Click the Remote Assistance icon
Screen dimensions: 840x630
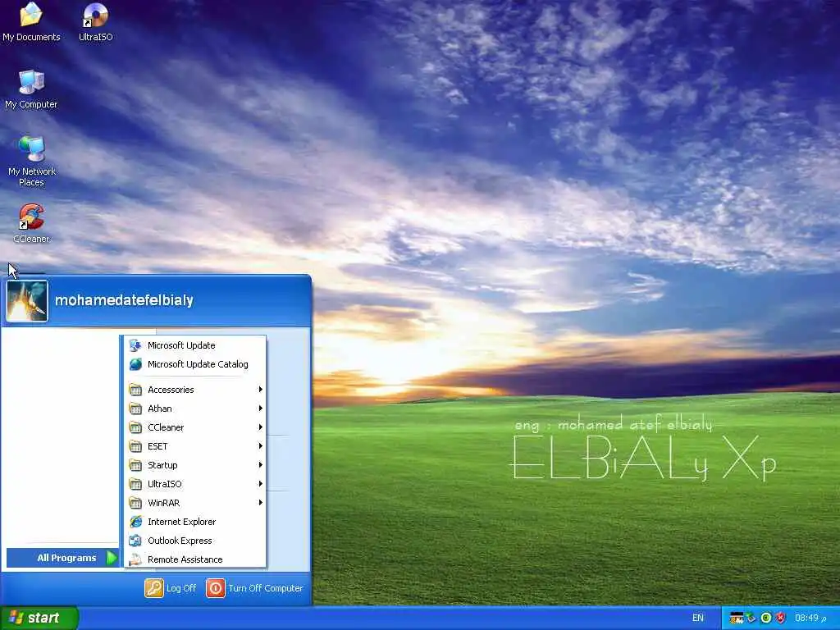click(x=135, y=559)
